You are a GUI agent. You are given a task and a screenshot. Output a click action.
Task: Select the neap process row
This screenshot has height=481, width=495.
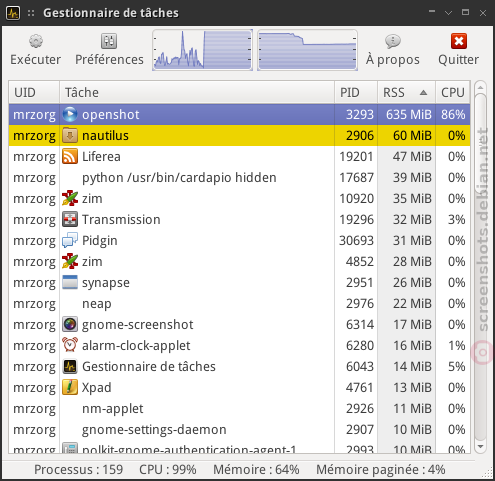point(239,303)
